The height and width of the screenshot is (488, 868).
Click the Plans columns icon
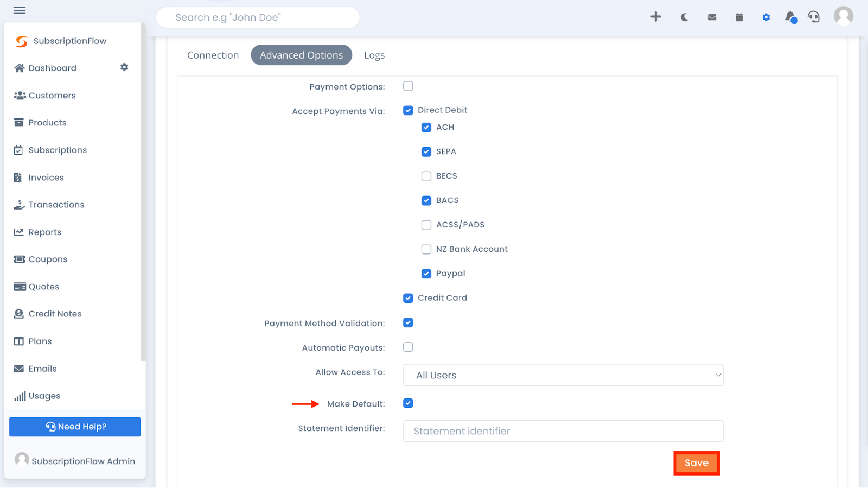pos(19,341)
